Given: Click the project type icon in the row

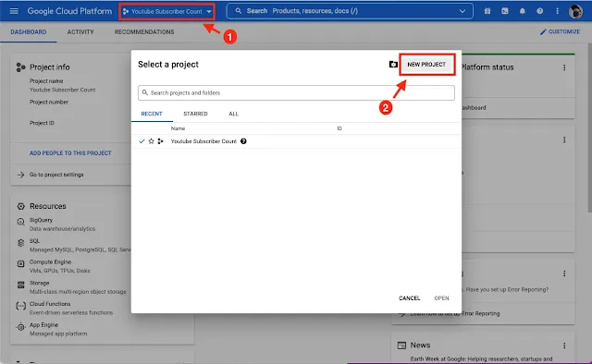Looking at the screenshot, I should 160,141.
